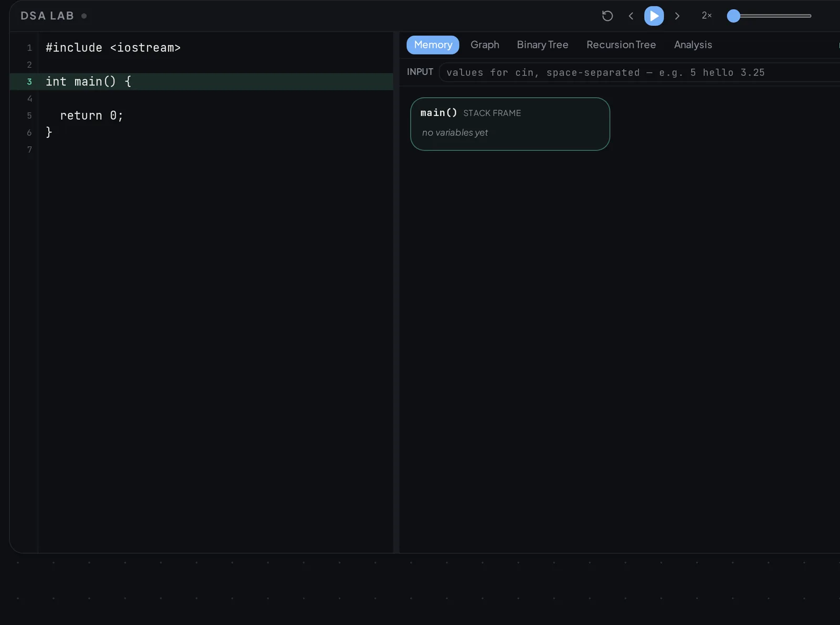Click 'no variables yet' text
This screenshot has height=625, width=840.
coord(455,133)
